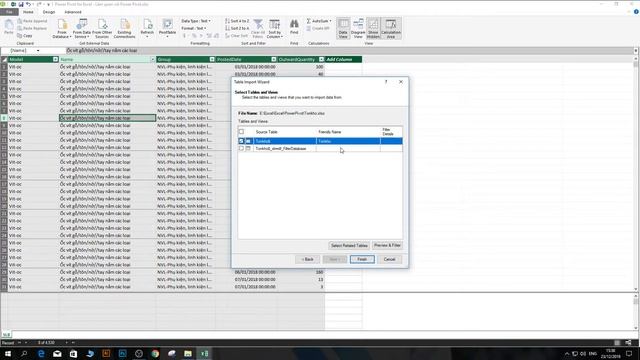Image resolution: width=640 pixels, height=360 pixels.
Task: Switch to Data View
Action: click(x=343, y=29)
